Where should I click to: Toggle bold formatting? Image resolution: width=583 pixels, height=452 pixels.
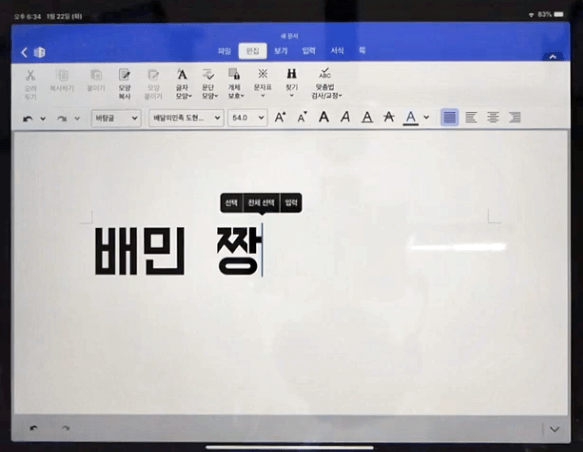click(324, 117)
